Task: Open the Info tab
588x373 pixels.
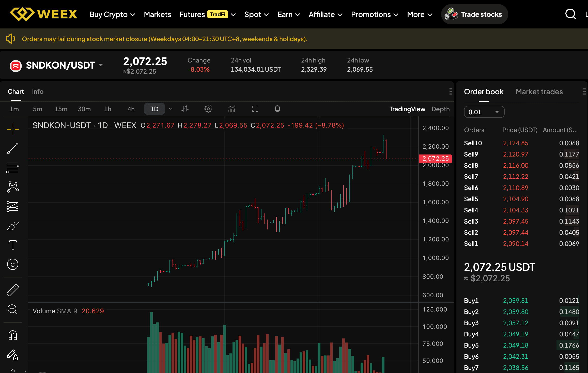Action: (x=38, y=92)
